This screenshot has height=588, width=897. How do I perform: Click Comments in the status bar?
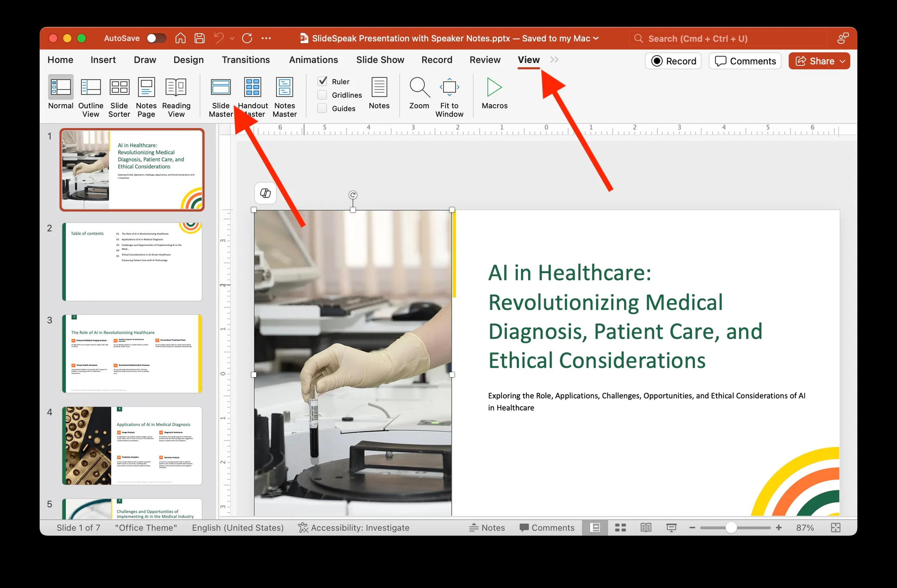tap(547, 528)
